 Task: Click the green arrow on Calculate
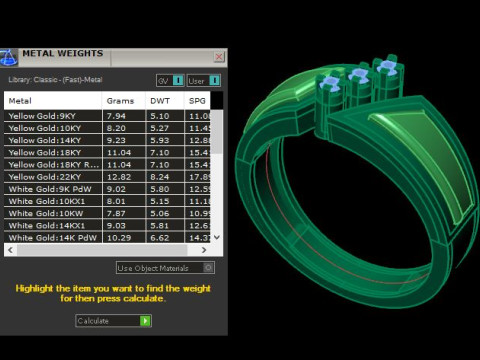pyautogui.click(x=145, y=321)
